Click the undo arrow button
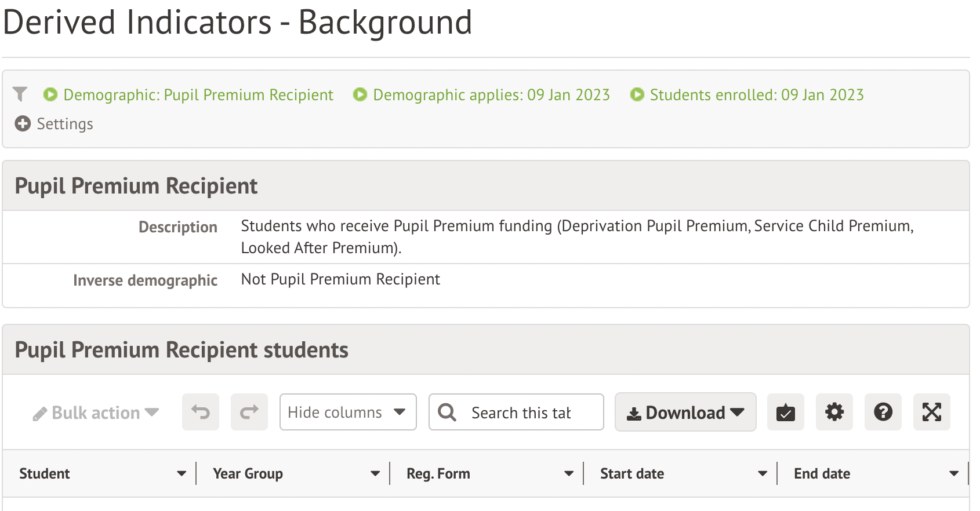This screenshot has width=980, height=511. [x=201, y=412]
